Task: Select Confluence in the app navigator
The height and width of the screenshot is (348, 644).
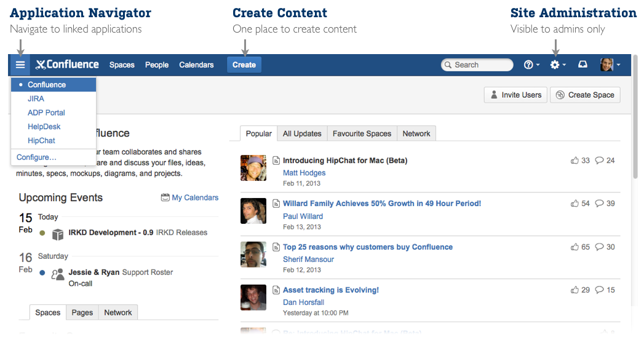Action: coord(54,84)
